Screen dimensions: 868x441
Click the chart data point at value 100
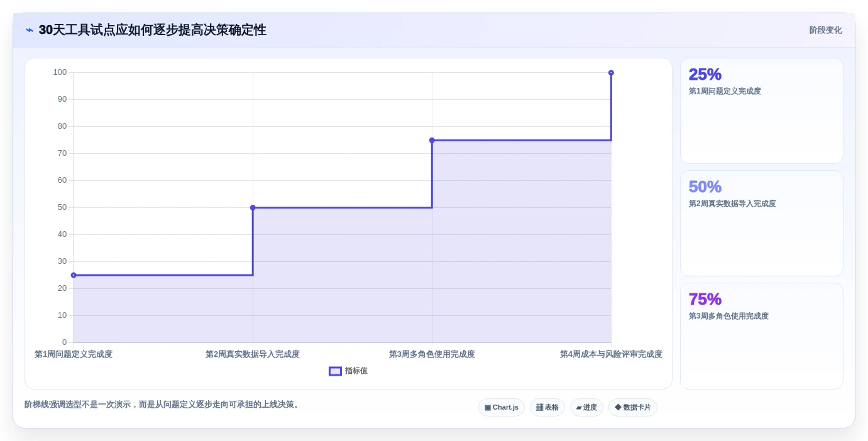[611, 73]
